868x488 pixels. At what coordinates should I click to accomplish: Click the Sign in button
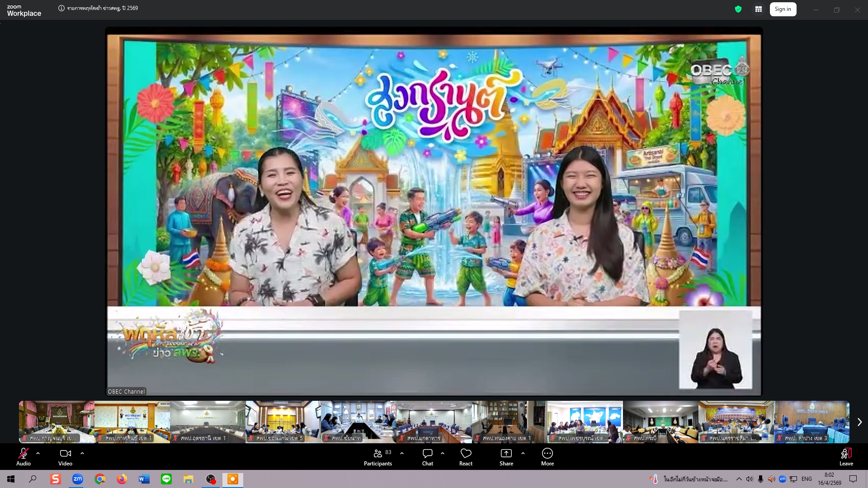(x=783, y=9)
